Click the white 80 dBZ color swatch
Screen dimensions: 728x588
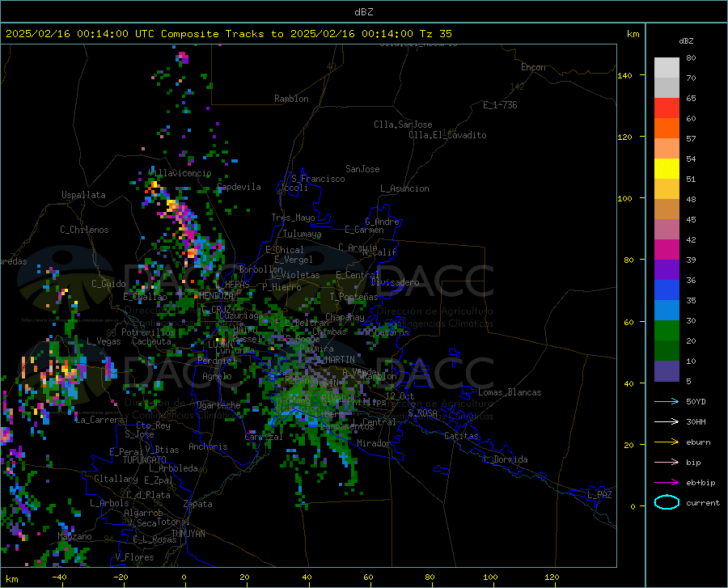[x=667, y=67]
